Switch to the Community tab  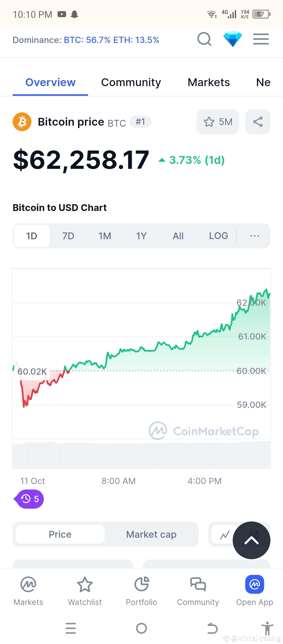point(131,82)
